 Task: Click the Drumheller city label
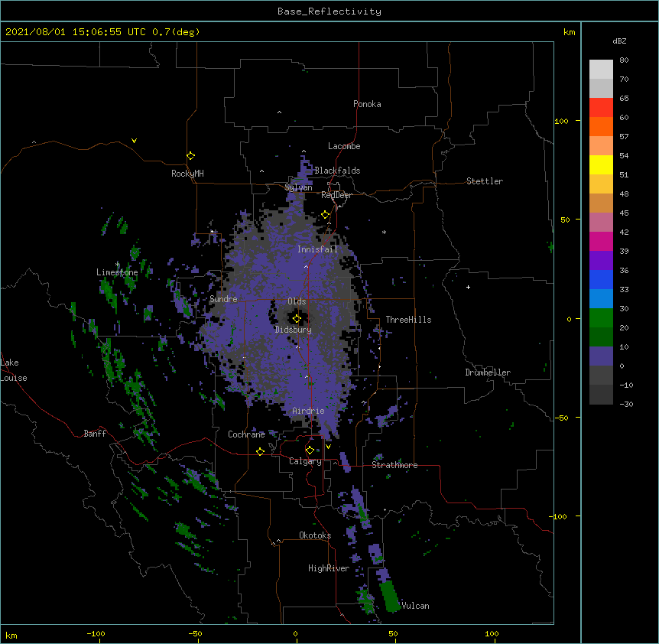[488, 372]
